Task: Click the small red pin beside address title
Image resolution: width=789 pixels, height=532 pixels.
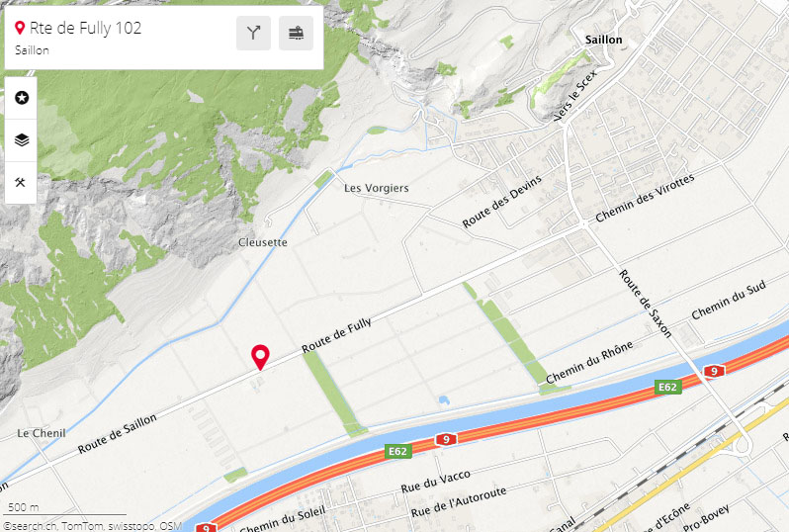Action: pyautogui.click(x=20, y=28)
